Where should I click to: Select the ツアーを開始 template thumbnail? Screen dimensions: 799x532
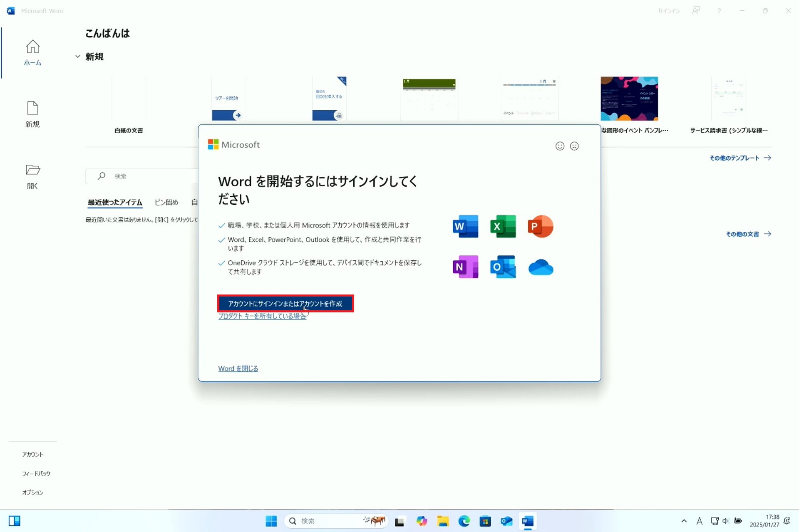pos(228,99)
